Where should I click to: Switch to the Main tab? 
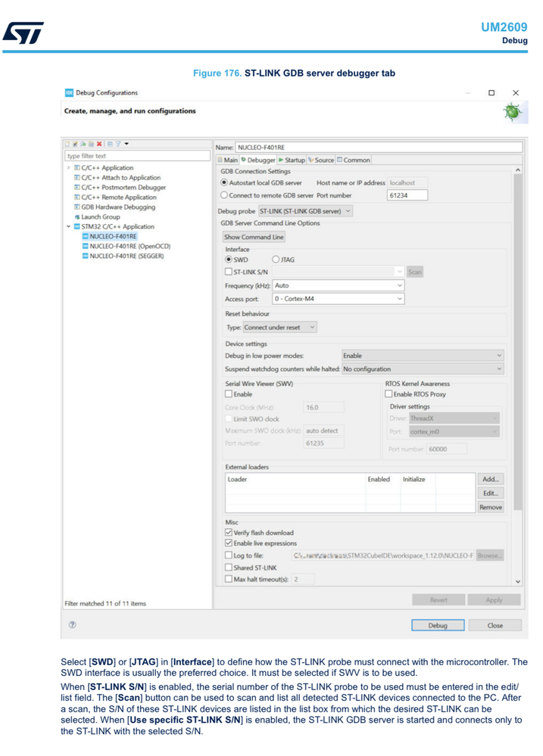click(x=228, y=160)
